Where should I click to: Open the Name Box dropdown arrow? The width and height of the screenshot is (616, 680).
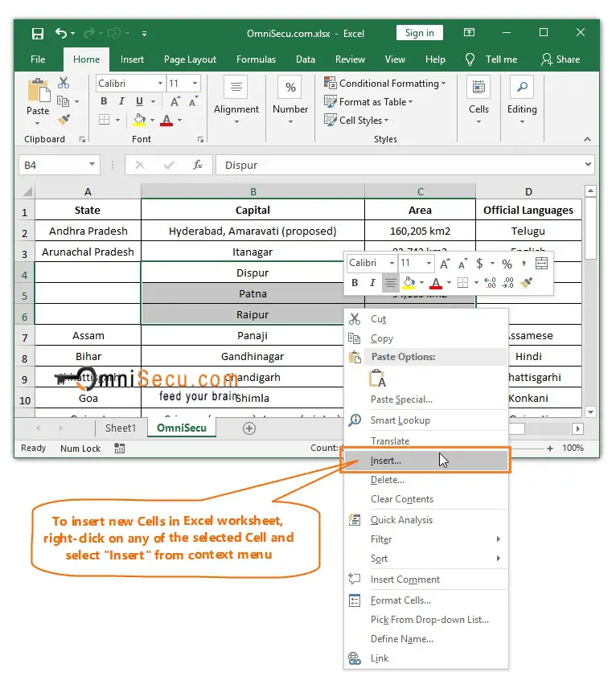(92, 164)
